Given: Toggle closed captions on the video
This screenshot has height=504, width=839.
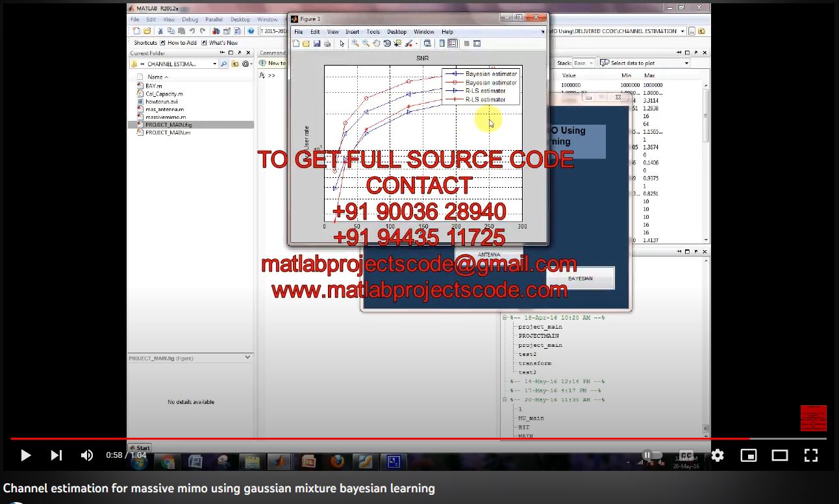Looking at the screenshot, I should tap(686, 455).
